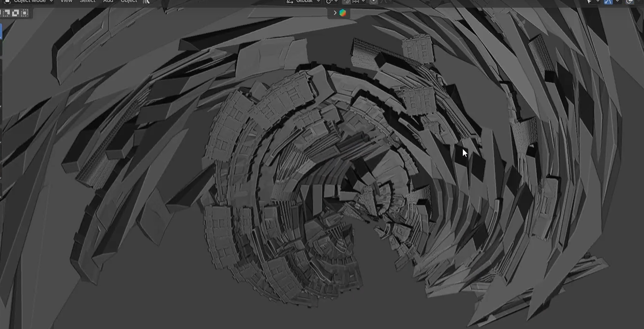Open the gizmo options dropdown arrow
644x329 pixels.
point(617,1)
